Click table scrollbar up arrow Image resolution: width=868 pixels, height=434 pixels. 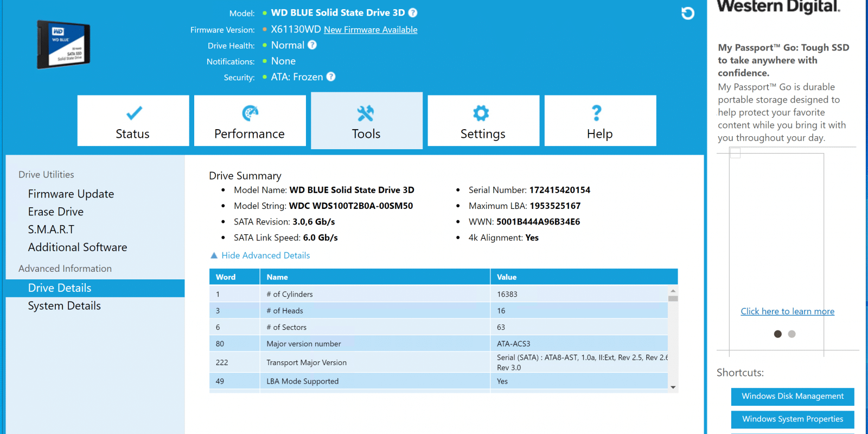point(673,291)
